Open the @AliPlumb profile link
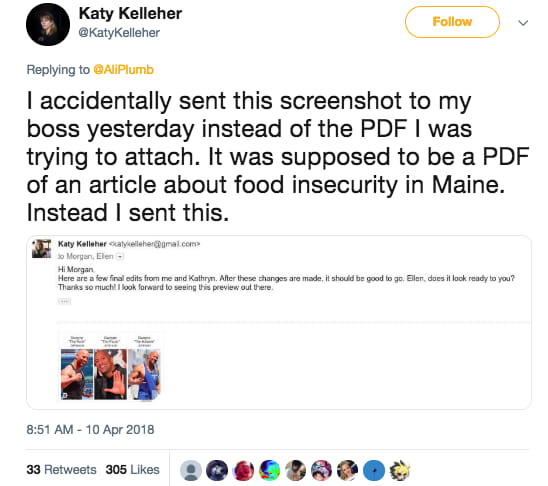 point(123,70)
